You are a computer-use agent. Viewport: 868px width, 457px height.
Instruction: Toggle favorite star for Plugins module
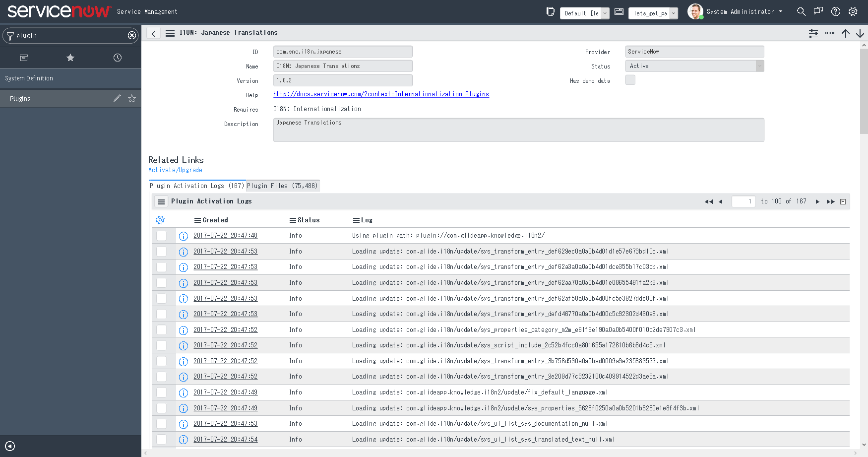132,98
